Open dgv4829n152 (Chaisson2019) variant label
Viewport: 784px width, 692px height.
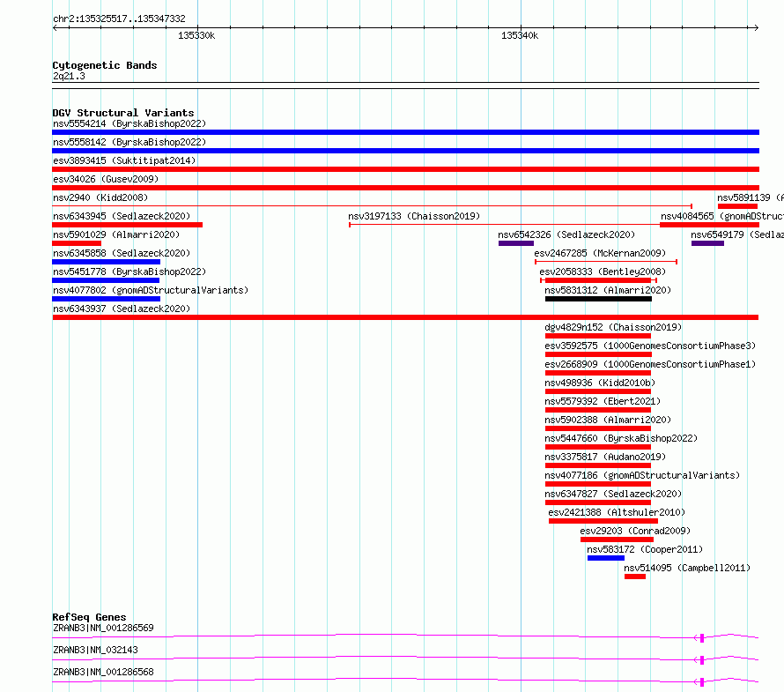(x=613, y=327)
